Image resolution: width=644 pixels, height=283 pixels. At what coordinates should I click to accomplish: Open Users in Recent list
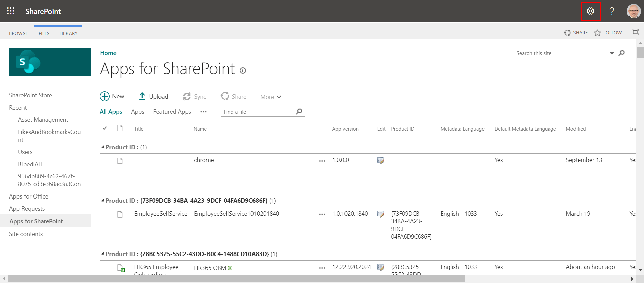click(25, 152)
